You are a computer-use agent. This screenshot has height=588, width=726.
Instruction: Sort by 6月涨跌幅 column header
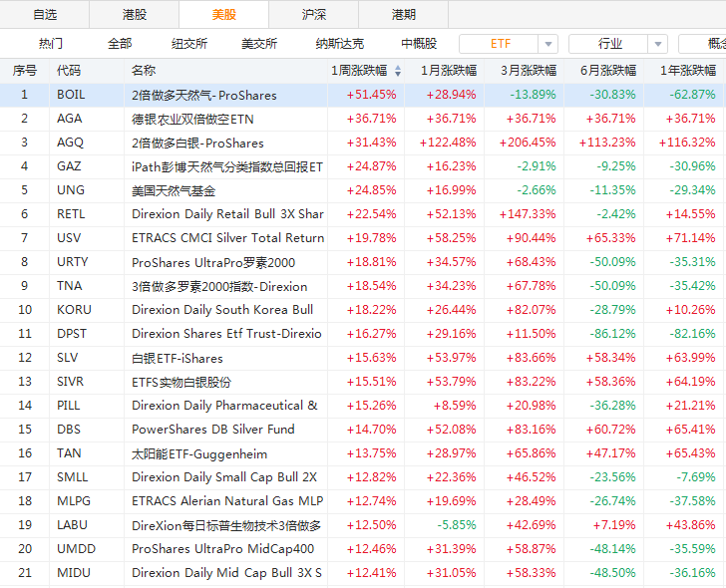pyautogui.click(x=608, y=71)
